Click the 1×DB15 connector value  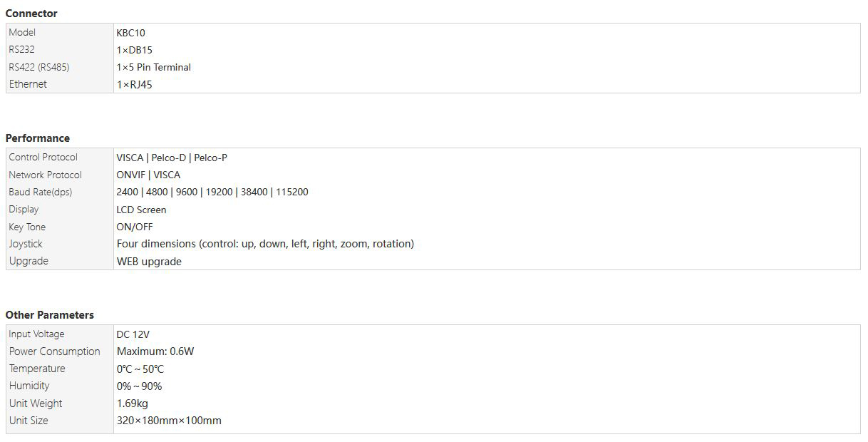(x=135, y=50)
